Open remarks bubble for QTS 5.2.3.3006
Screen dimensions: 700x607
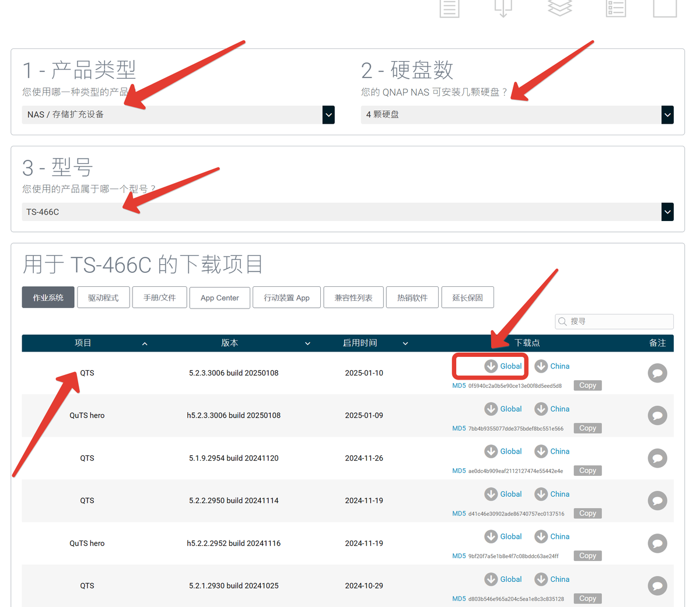657,373
